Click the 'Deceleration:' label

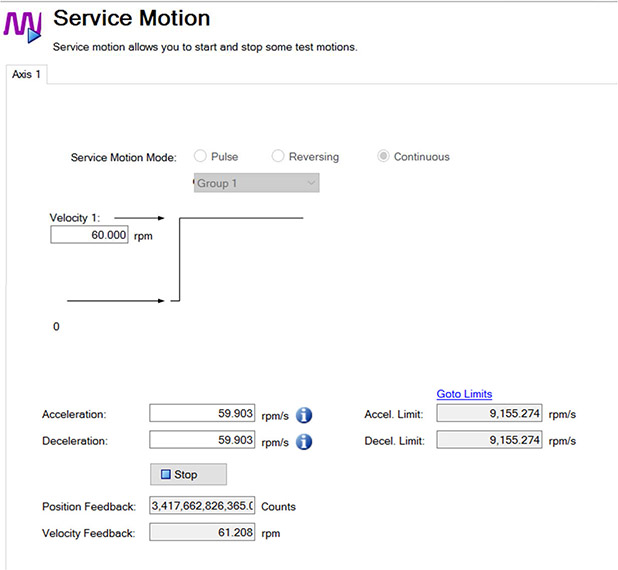75,441
